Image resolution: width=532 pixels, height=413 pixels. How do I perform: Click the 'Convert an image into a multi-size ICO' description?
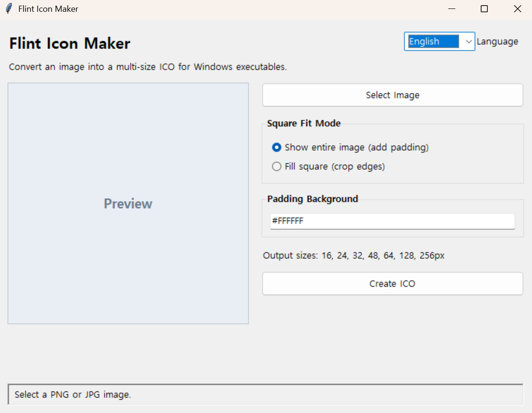(x=148, y=67)
